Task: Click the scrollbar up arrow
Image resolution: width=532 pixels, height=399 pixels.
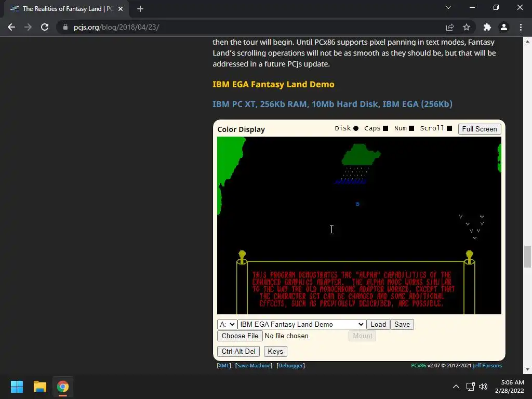Action: coord(527,42)
